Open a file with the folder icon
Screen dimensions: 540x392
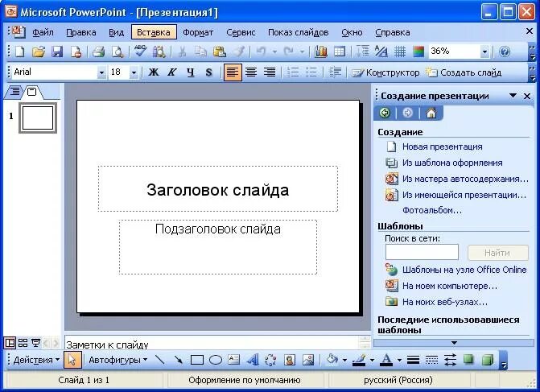click(x=39, y=52)
